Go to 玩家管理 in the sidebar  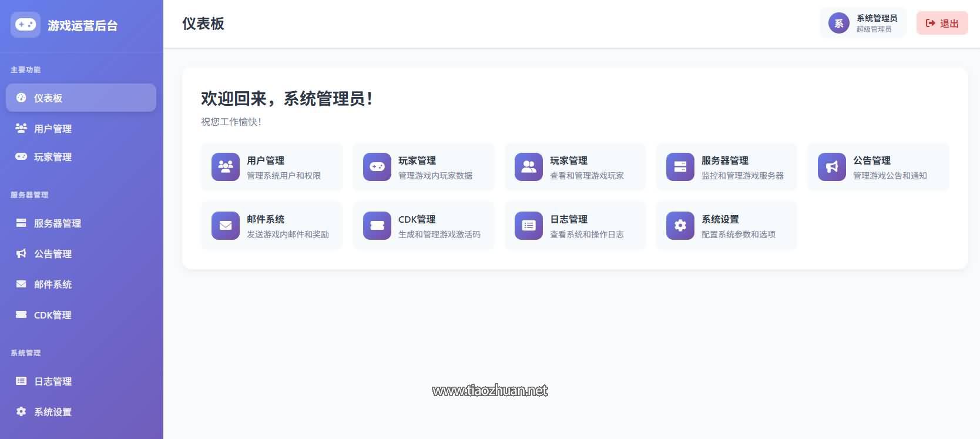(53, 157)
